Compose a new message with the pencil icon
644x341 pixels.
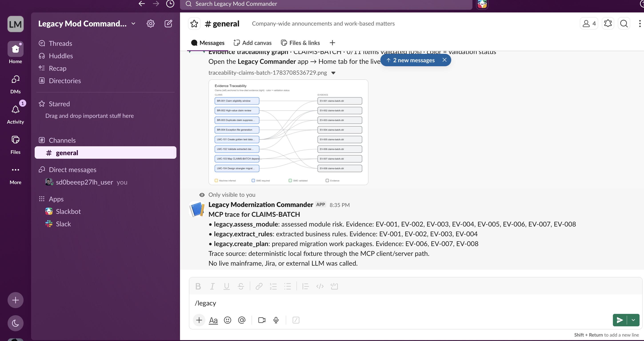pos(168,24)
